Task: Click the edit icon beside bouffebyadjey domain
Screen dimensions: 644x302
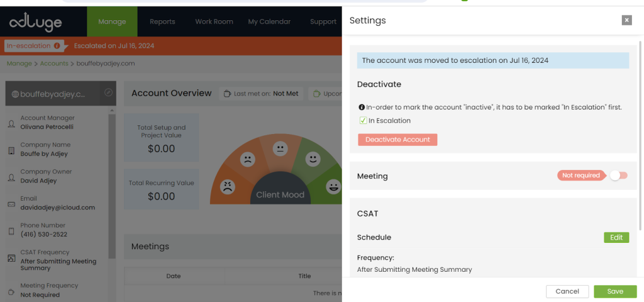Action: [108, 93]
